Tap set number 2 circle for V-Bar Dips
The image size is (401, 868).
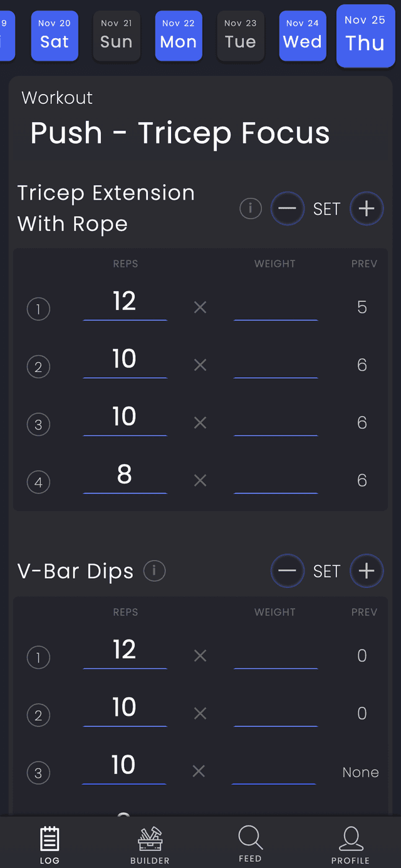click(38, 715)
